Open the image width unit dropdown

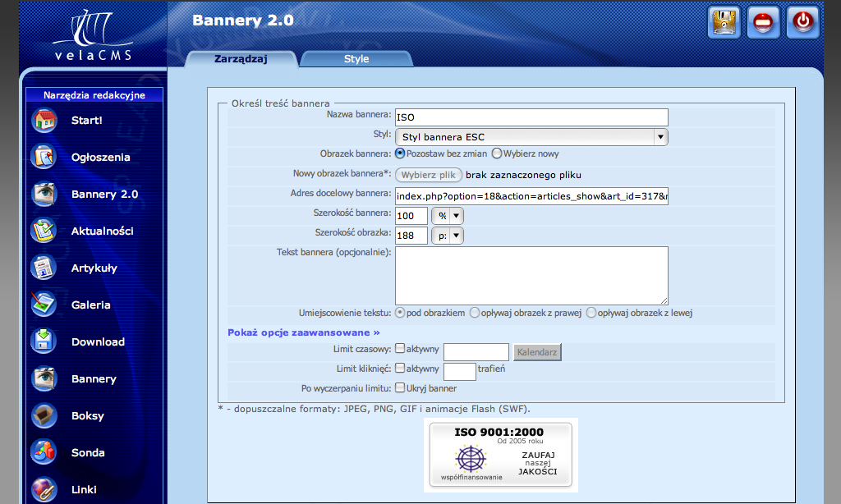448,236
